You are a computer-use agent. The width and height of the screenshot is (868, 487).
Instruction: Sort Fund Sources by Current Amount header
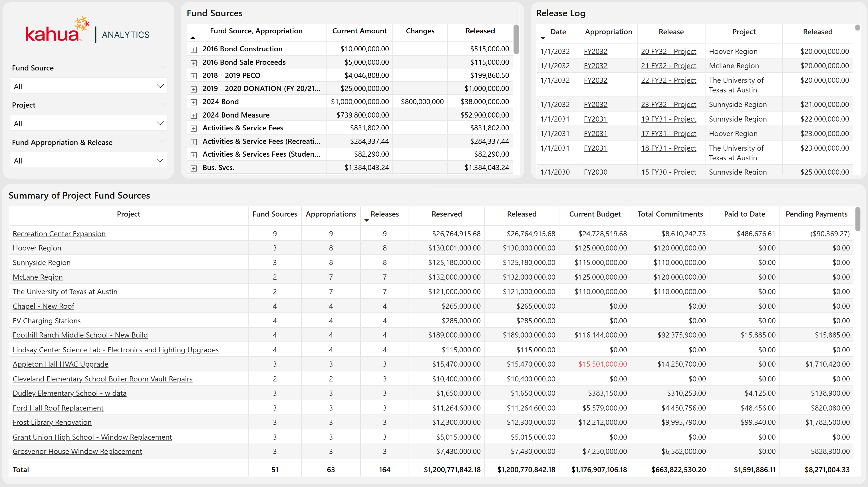pos(359,31)
